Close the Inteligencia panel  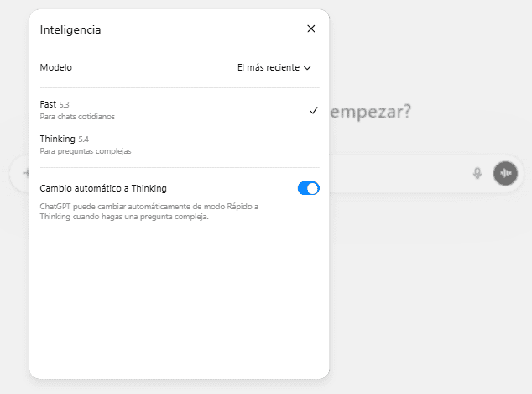[311, 29]
